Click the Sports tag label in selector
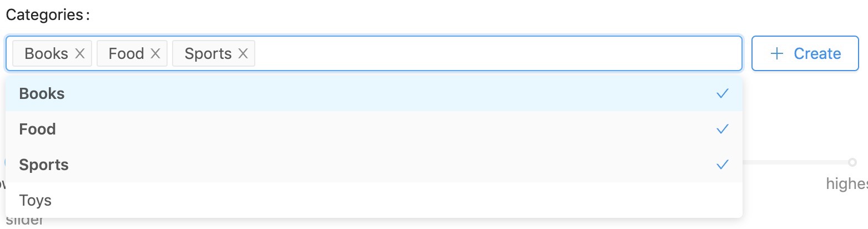The width and height of the screenshot is (868, 229). [x=208, y=53]
